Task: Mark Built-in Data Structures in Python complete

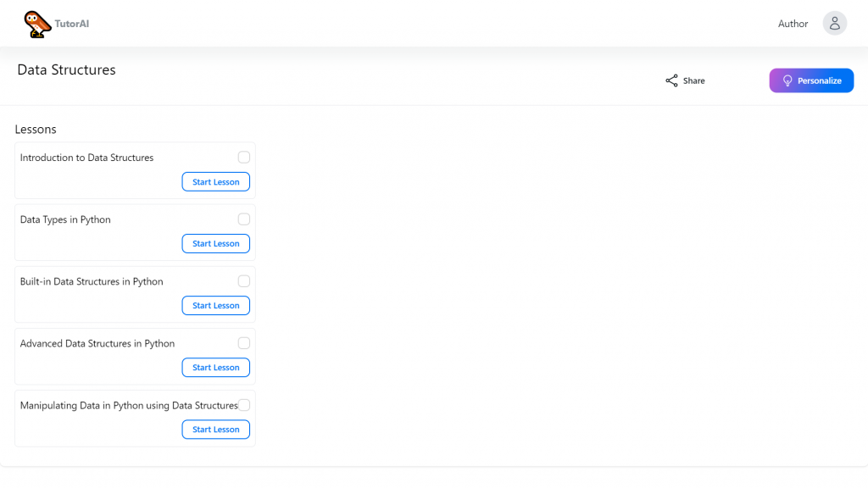Action: [243, 280]
